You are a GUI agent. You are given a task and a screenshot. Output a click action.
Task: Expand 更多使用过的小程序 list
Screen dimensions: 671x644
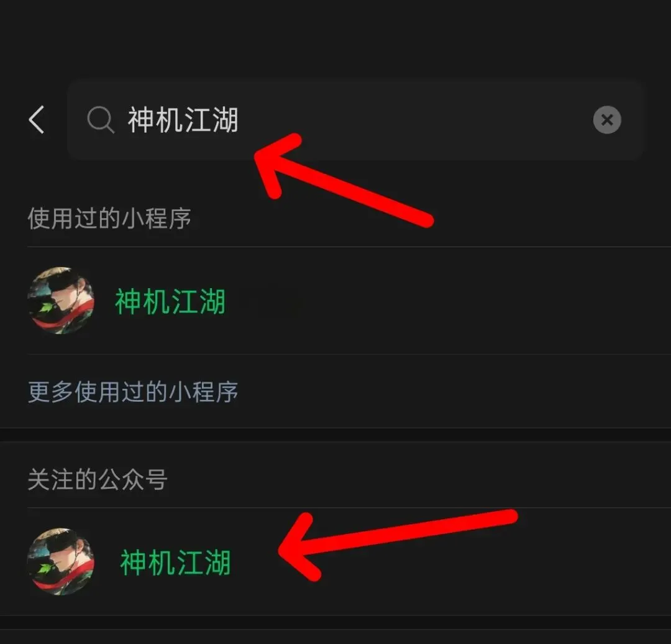coord(133,391)
